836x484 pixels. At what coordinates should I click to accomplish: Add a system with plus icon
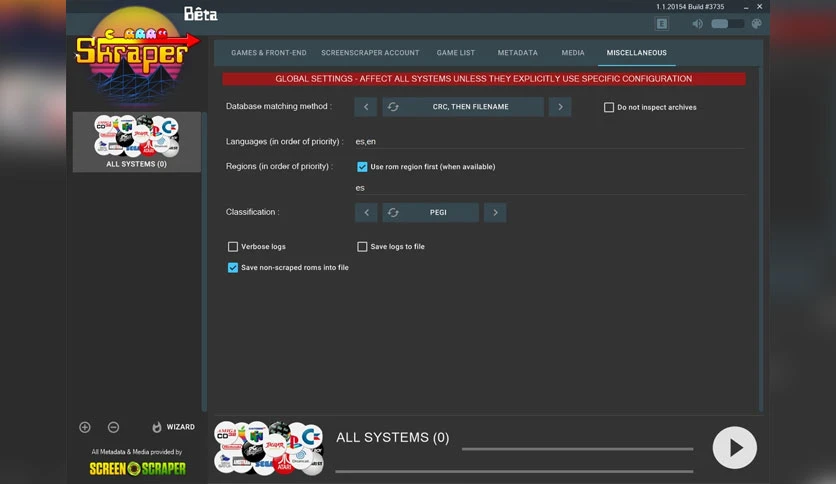[85, 427]
